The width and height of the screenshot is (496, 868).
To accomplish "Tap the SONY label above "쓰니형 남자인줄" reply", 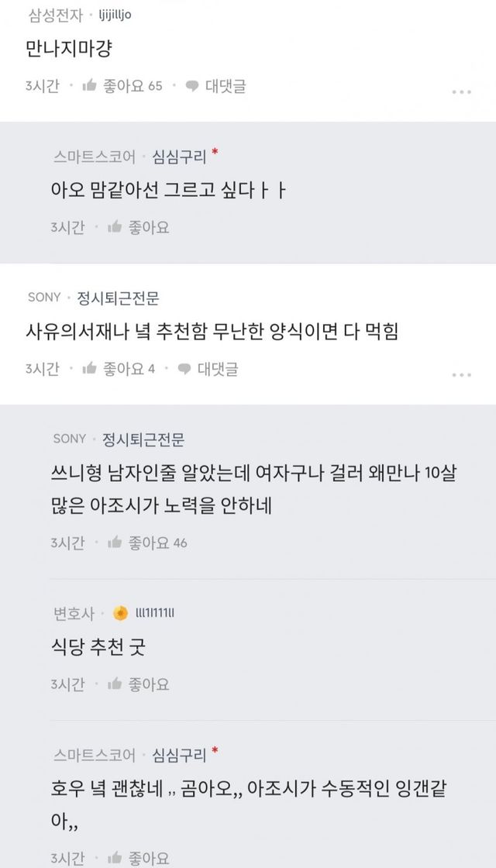I will point(69,439).
